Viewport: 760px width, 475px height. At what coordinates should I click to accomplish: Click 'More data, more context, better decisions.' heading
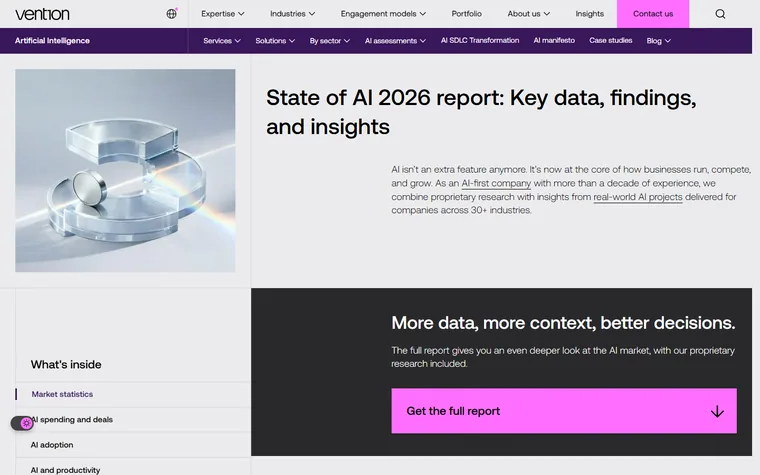(563, 323)
